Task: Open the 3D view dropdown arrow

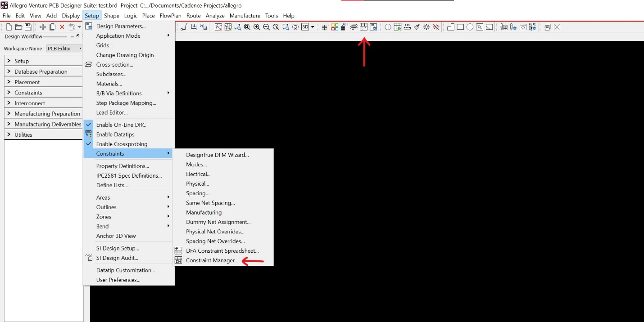Action: 313,27
